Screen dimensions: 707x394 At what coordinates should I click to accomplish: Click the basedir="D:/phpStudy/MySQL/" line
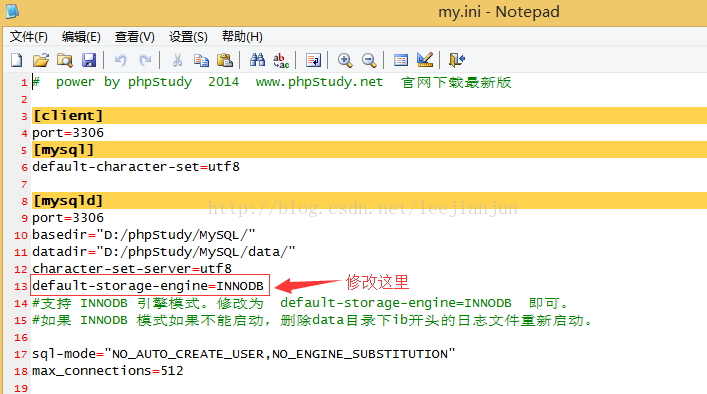coord(143,235)
